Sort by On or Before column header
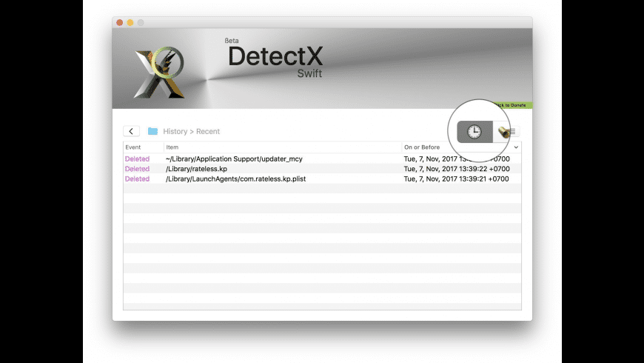The height and width of the screenshot is (363, 644). (422, 147)
